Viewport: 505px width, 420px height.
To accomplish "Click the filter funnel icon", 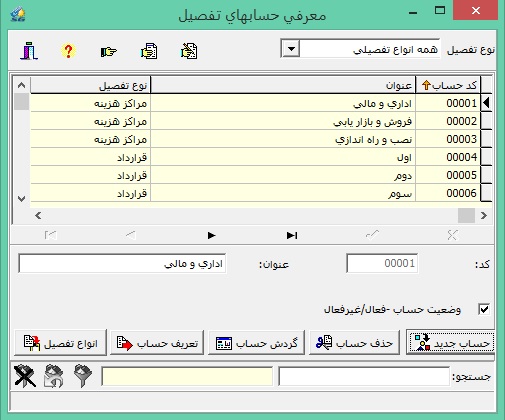I will pyautogui.click(x=83, y=376).
